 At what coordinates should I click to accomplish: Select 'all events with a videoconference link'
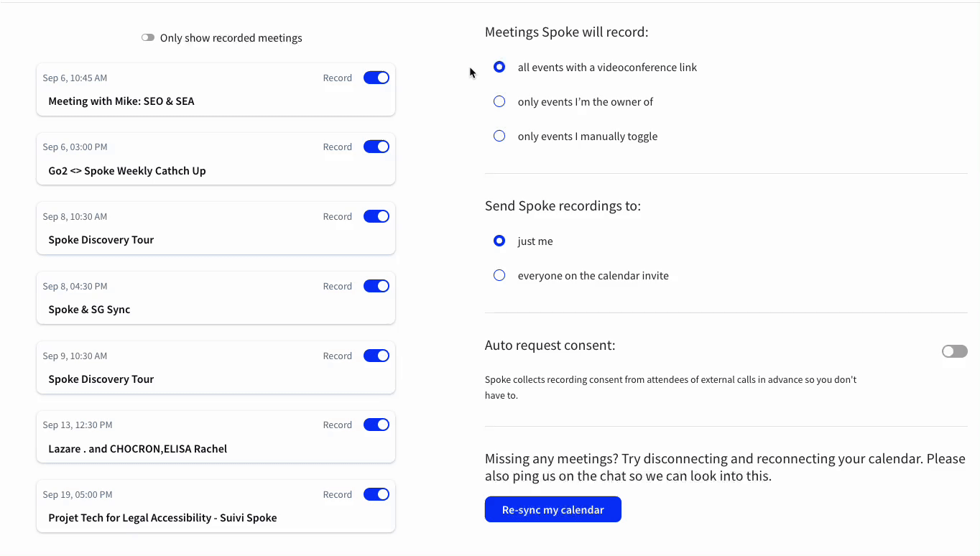(499, 67)
